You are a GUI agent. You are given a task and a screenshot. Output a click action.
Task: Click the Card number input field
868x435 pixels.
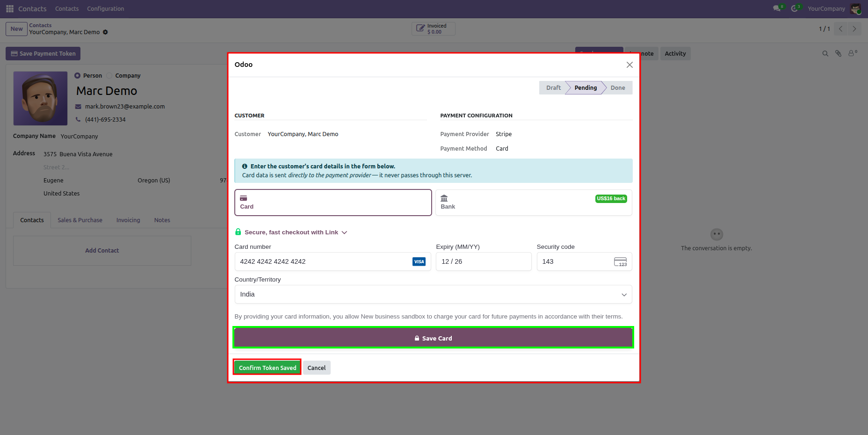click(x=333, y=262)
